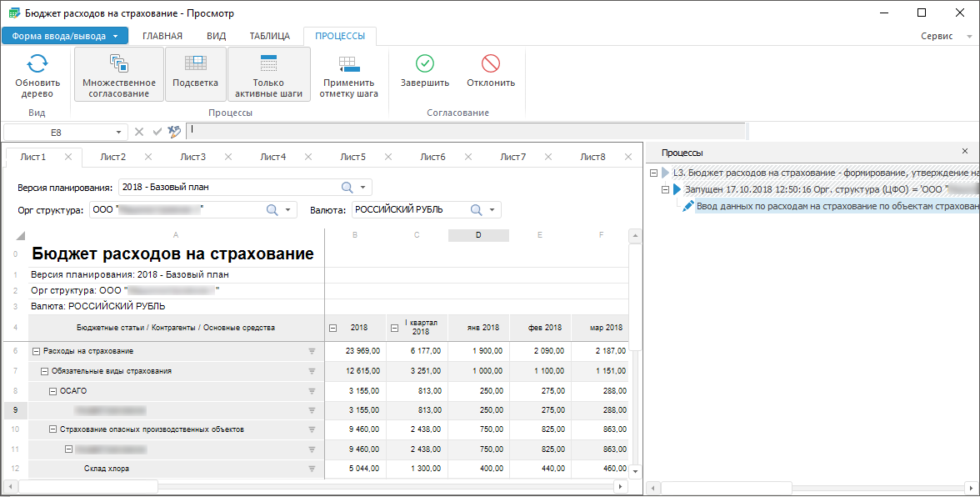Screen dimensions: 980x497
Task: Toggle Множественное согласование mode
Action: (119, 74)
